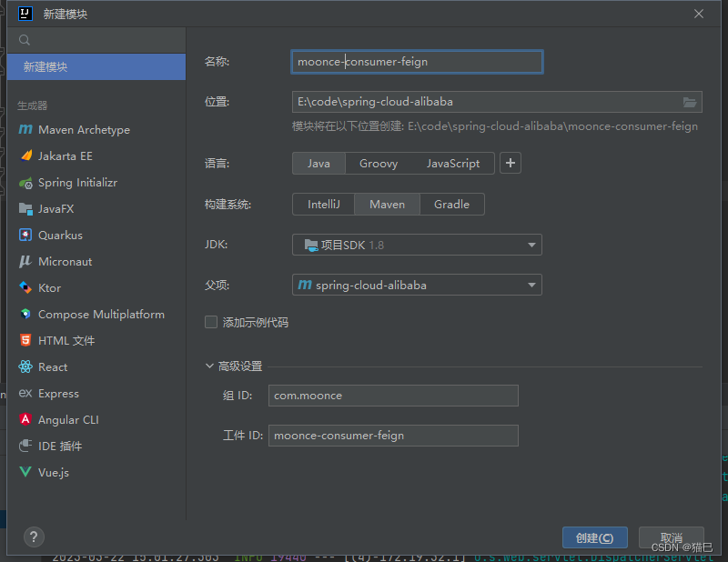Viewport: 728px width, 562px height.
Task: Enable the add sample code checkbox
Action: click(211, 322)
